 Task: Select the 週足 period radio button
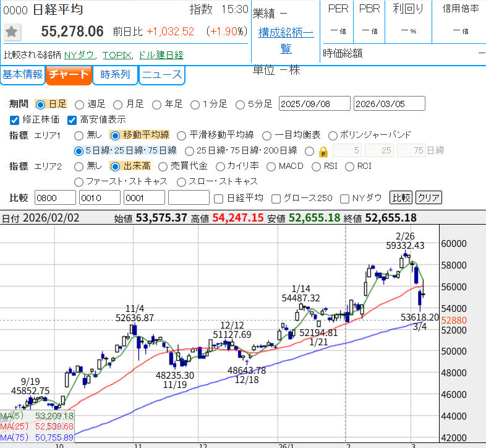point(79,104)
